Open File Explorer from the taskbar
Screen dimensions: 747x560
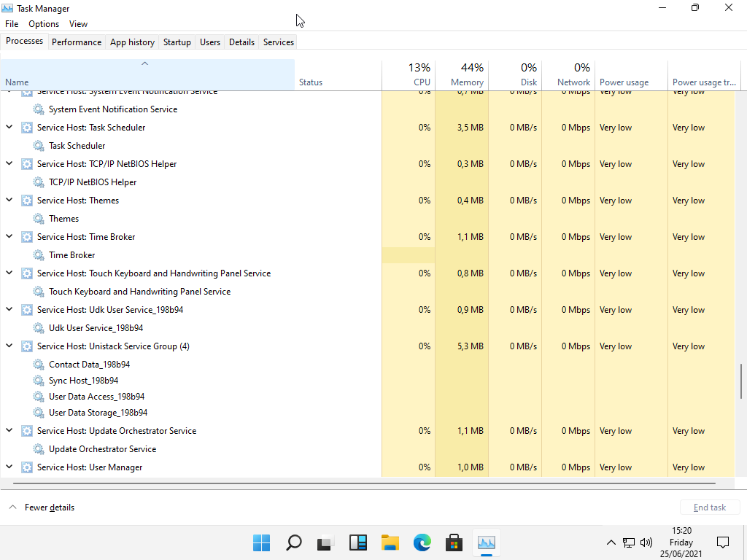390,542
